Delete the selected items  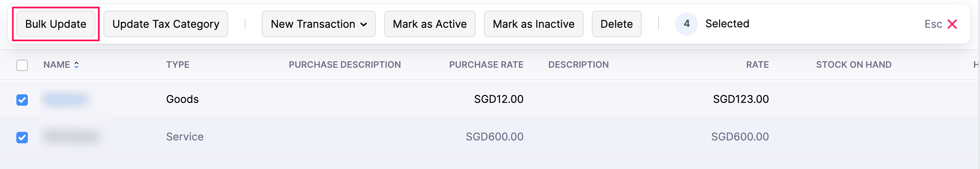point(616,24)
